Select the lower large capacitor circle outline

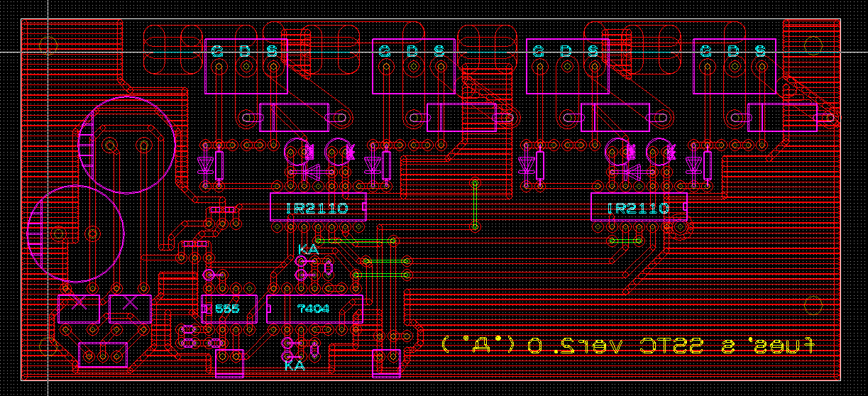coord(76,233)
